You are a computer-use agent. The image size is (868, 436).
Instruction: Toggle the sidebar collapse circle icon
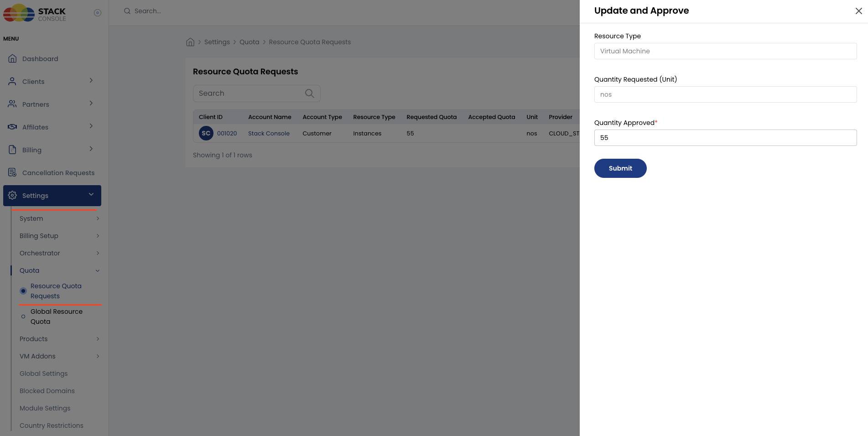click(x=98, y=13)
